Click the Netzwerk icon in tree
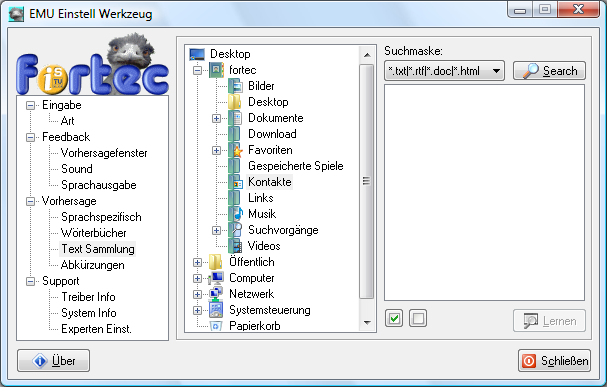This screenshot has width=607, height=387. 216,294
